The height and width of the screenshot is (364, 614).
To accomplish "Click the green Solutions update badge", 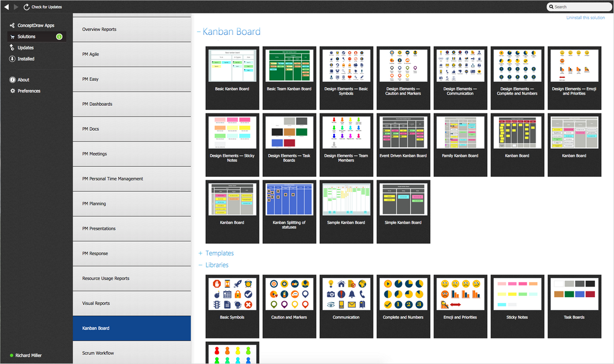I will coord(59,37).
